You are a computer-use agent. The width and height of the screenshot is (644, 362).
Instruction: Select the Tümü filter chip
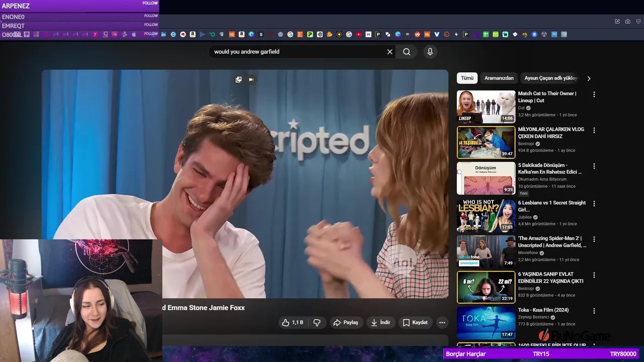[x=467, y=78]
